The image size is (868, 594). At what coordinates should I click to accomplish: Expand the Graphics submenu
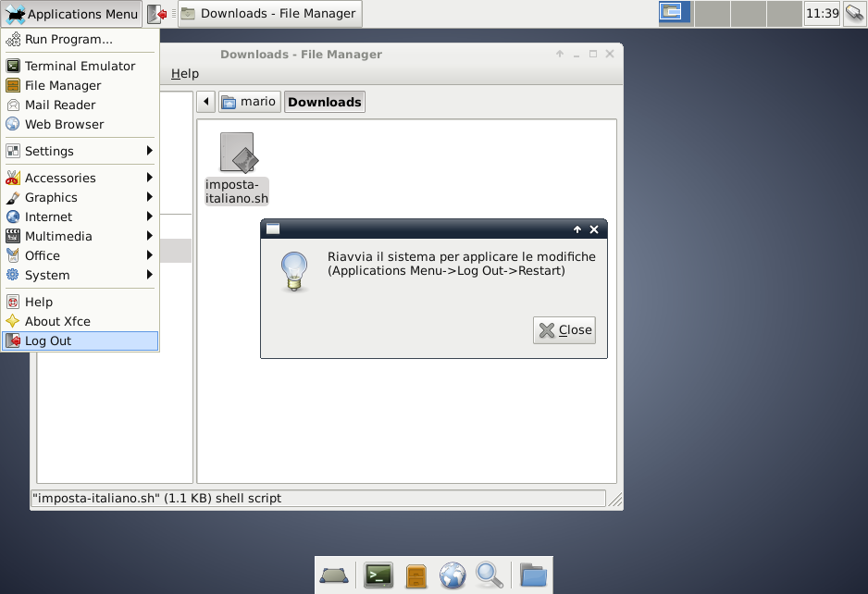(81, 197)
